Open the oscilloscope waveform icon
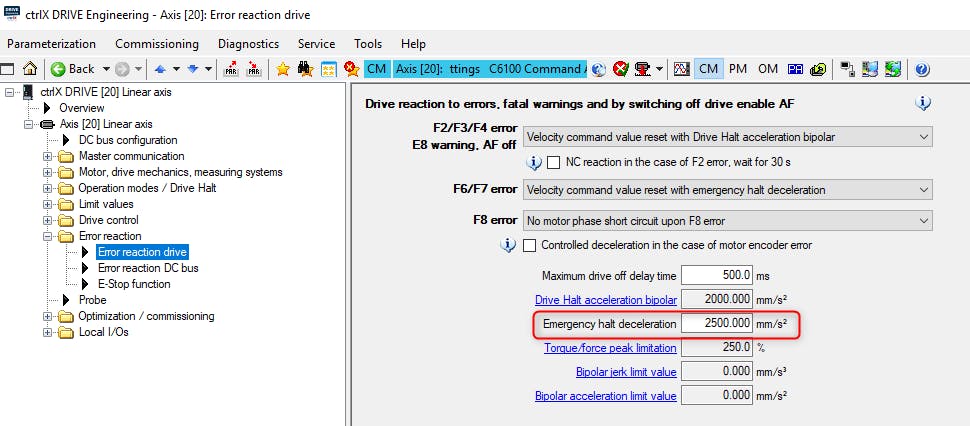 coord(682,69)
